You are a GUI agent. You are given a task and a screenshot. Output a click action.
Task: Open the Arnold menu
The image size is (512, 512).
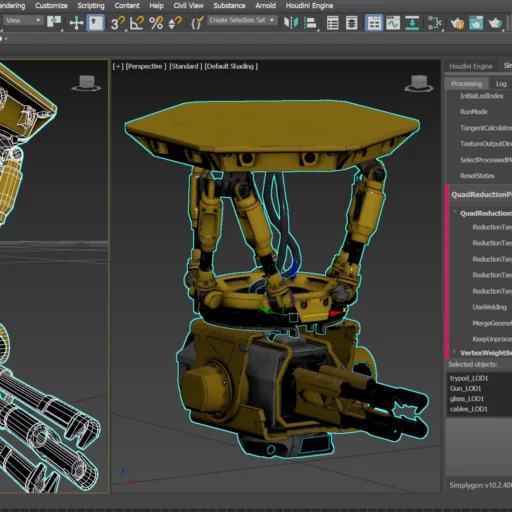[265, 6]
